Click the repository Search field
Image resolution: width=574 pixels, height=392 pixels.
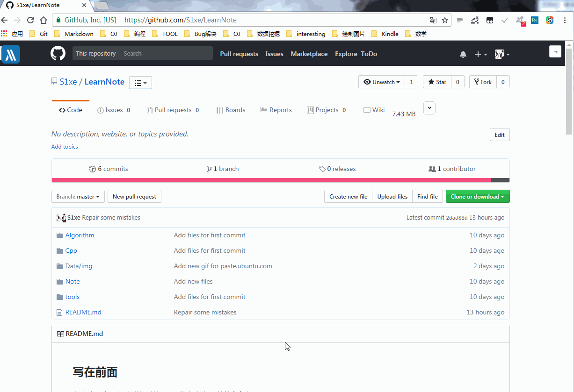(x=166, y=53)
